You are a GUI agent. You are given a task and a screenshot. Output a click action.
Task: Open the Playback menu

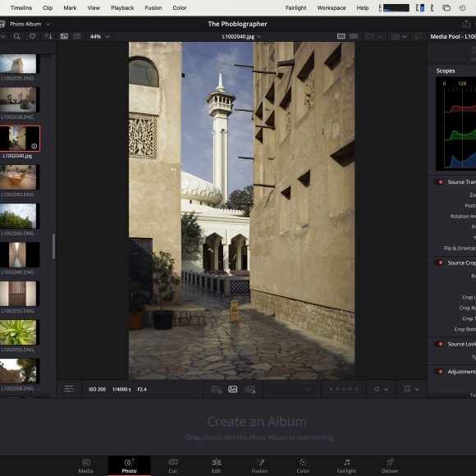(122, 8)
